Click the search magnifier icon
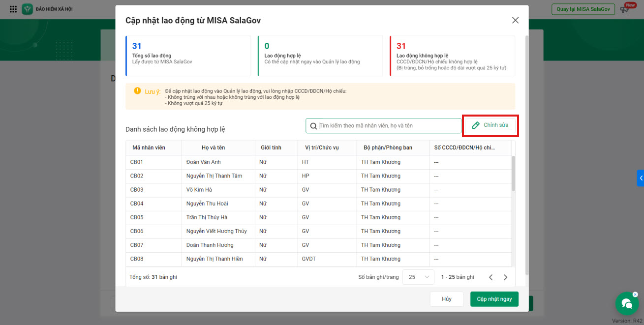 pyautogui.click(x=313, y=126)
